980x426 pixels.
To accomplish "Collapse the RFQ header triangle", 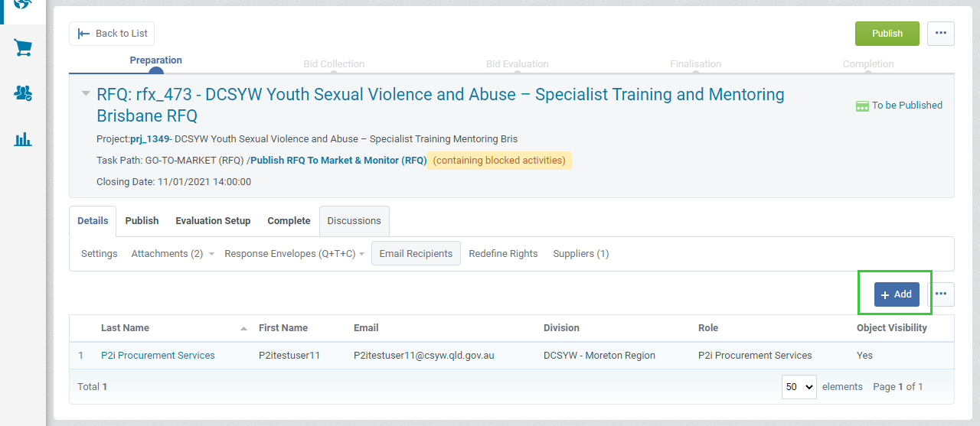I will (x=86, y=94).
